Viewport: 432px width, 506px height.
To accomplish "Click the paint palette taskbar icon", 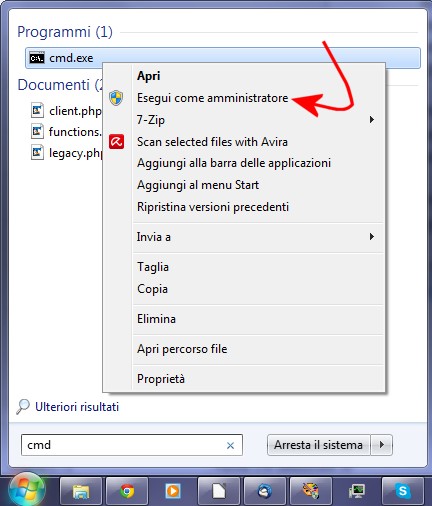I will click(311, 491).
